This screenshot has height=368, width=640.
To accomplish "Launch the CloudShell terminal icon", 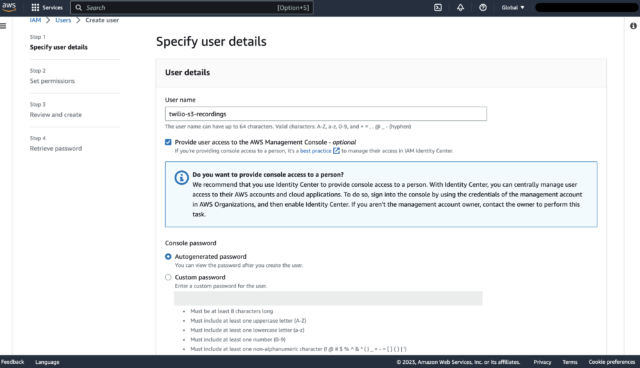I will pyautogui.click(x=438, y=7).
